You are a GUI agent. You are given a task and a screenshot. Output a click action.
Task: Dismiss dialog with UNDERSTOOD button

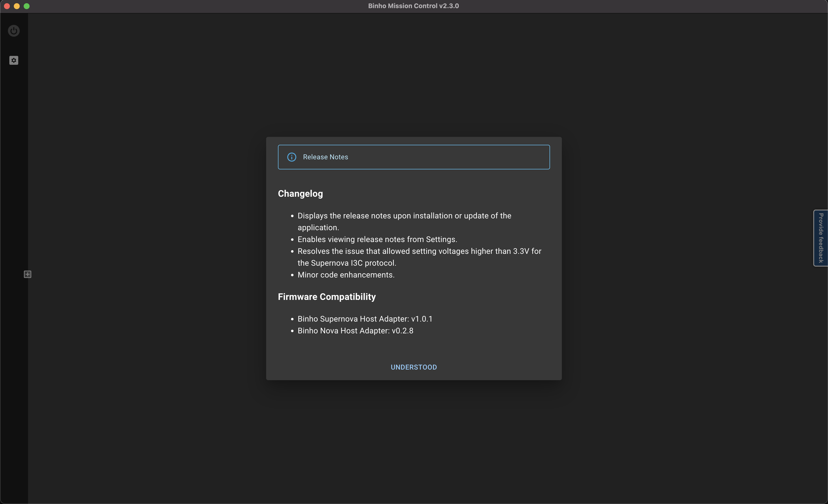pos(414,367)
